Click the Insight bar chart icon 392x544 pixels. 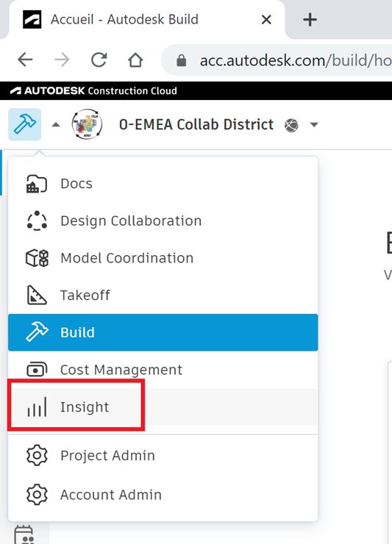coord(37,407)
